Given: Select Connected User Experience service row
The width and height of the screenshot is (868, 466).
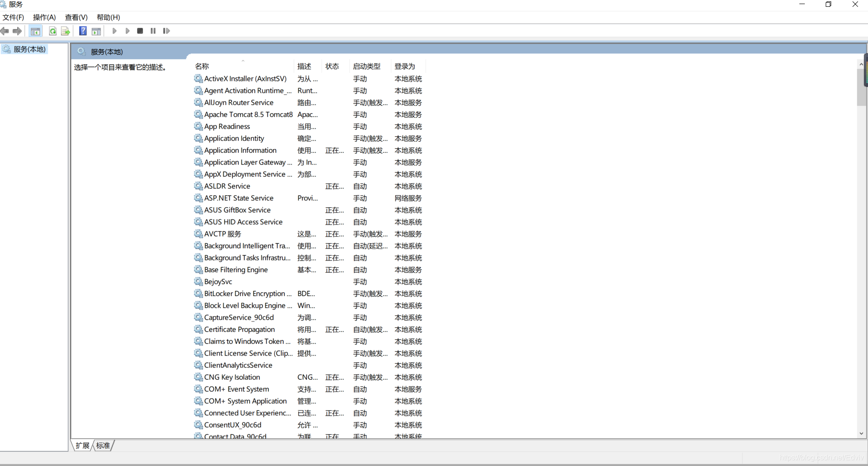Looking at the screenshot, I should click(x=309, y=413).
